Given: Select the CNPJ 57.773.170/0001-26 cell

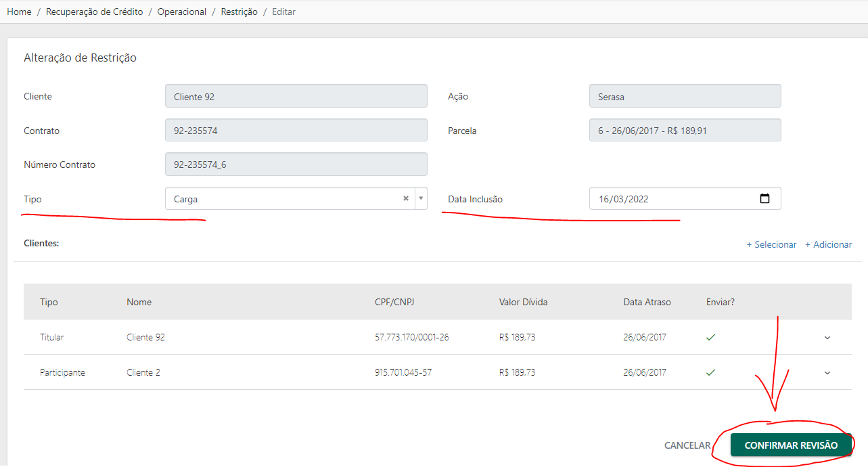Looking at the screenshot, I should point(411,337).
